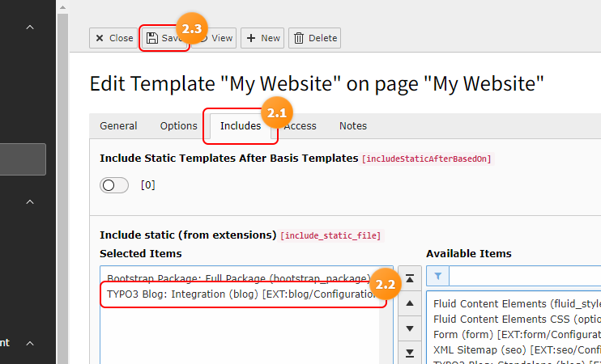
Task: Toggle Include Static Templates After Basis Templates switch
Action: pyautogui.click(x=114, y=185)
